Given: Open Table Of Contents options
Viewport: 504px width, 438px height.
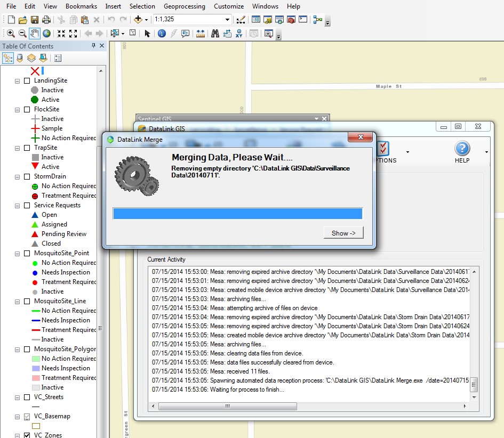Looking at the screenshot, I should [x=58, y=58].
